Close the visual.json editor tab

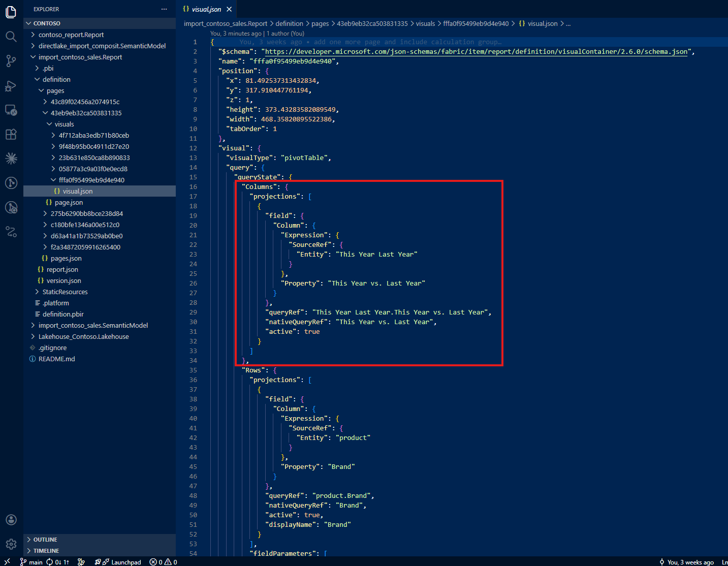229,9
